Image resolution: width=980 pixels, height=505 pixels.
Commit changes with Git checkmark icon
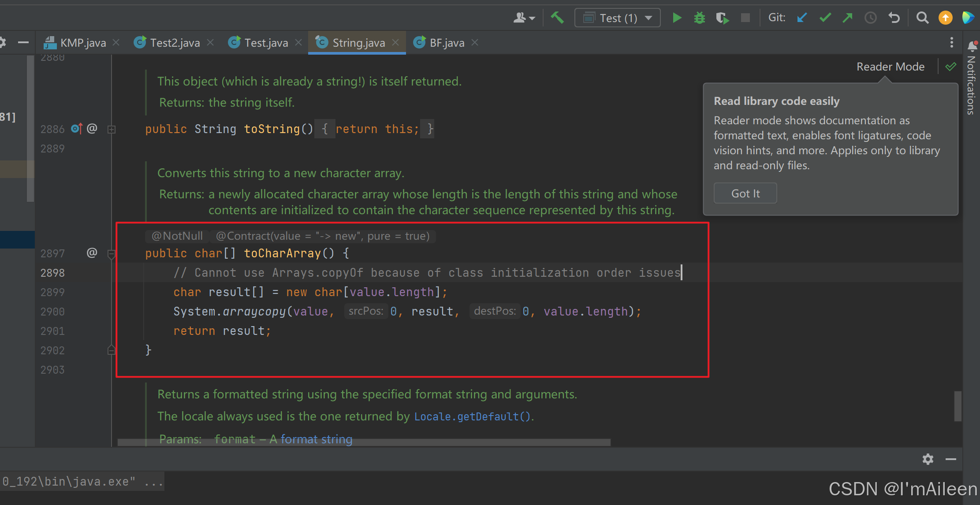click(x=825, y=18)
